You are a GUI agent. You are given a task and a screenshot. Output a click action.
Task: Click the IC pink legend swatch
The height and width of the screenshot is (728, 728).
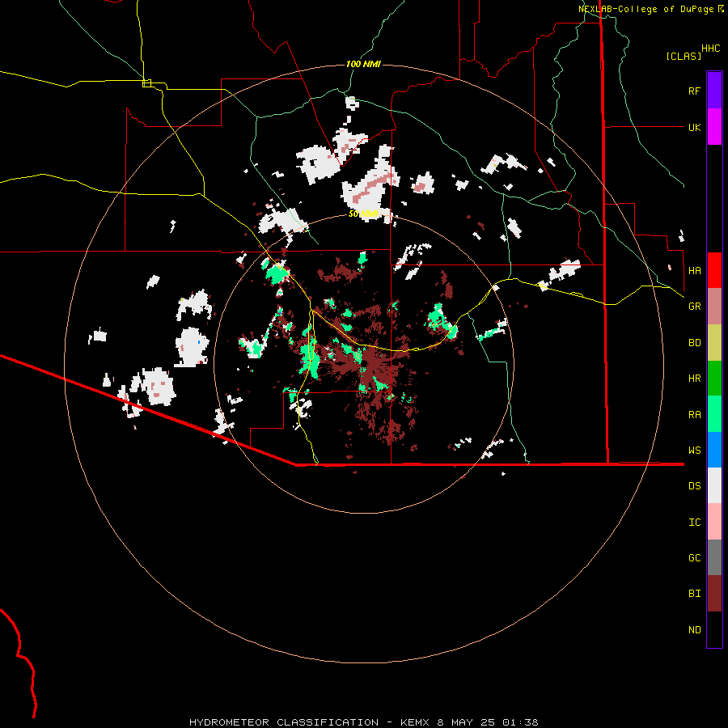pyautogui.click(x=714, y=522)
